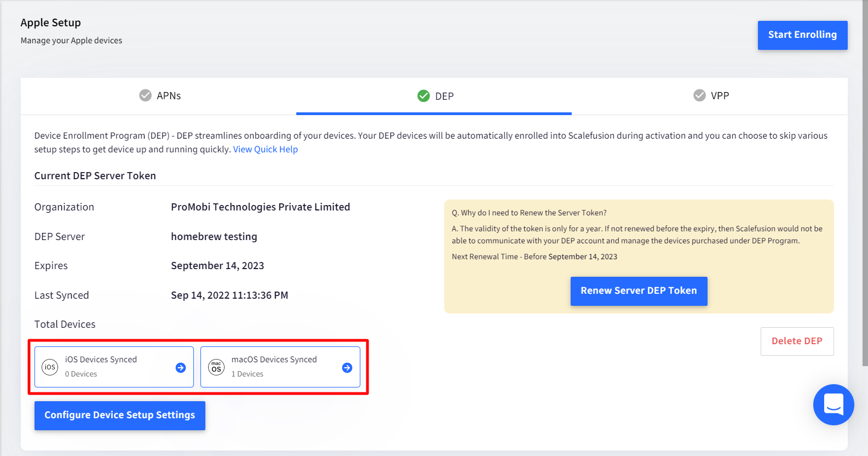Click Manage your Apple devices subtitle
868x456 pixels.
[x=71, y=41]
